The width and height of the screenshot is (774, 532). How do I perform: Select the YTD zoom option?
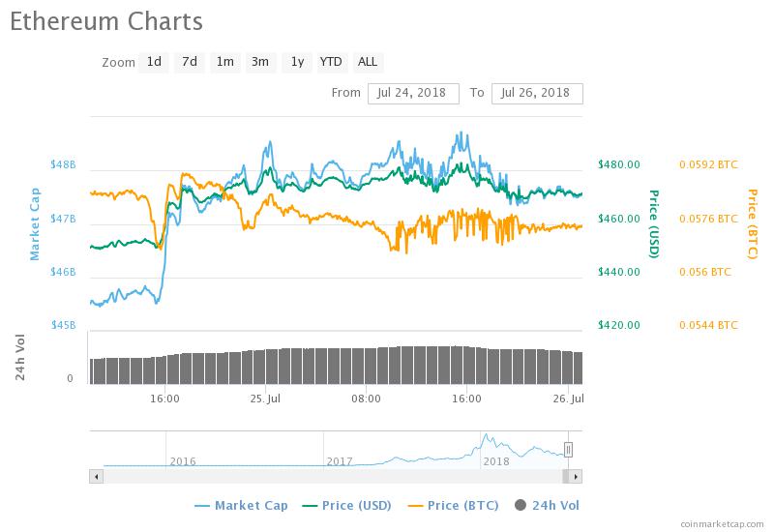coord(331,62)
